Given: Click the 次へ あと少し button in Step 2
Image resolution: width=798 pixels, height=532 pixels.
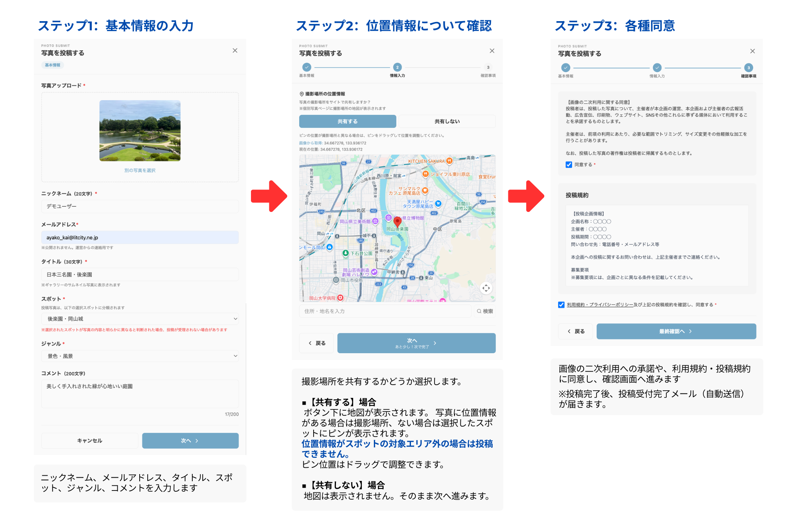Looking at the screenshot, I should [x=417, y=343].
